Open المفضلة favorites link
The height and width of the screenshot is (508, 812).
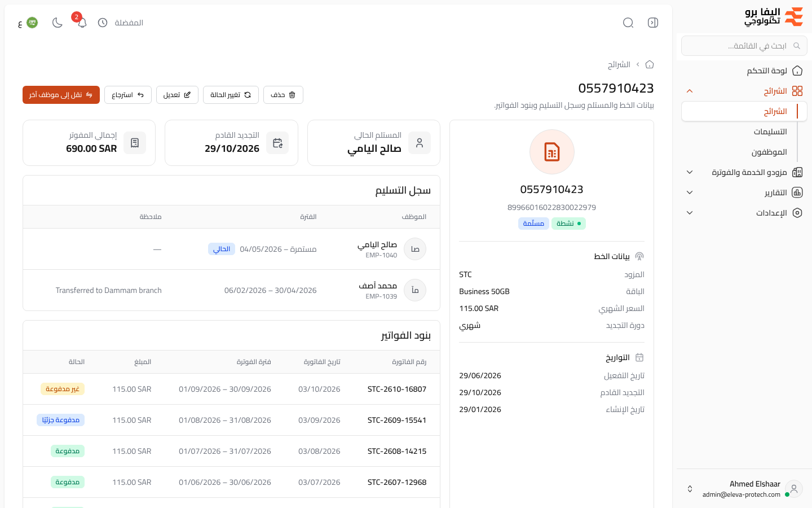[129, 23]
